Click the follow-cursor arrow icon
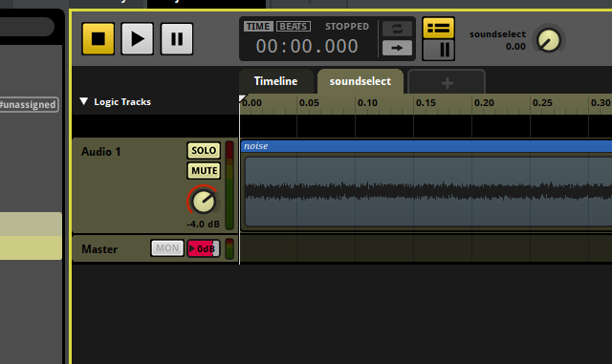Screen dimensions: 612x364 (397, 48)
